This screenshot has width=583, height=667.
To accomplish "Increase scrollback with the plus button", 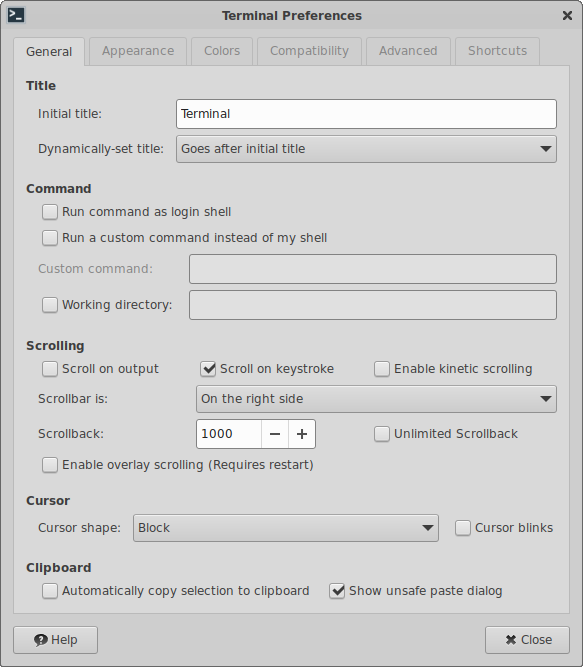I will (302, 434).
